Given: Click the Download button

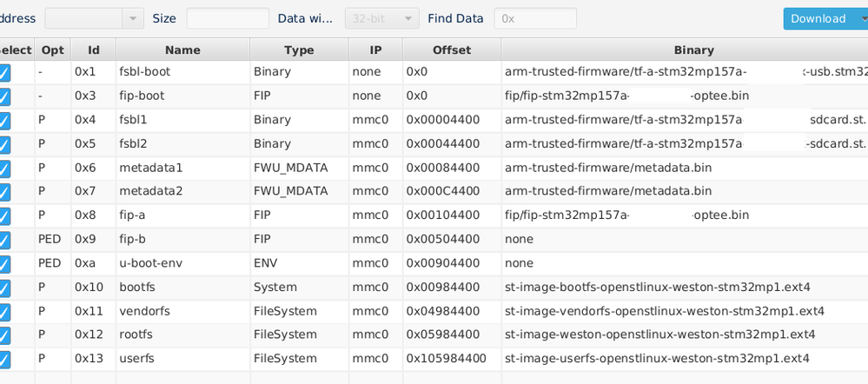Looking at the screenshot, I should (x=818, y=18).
